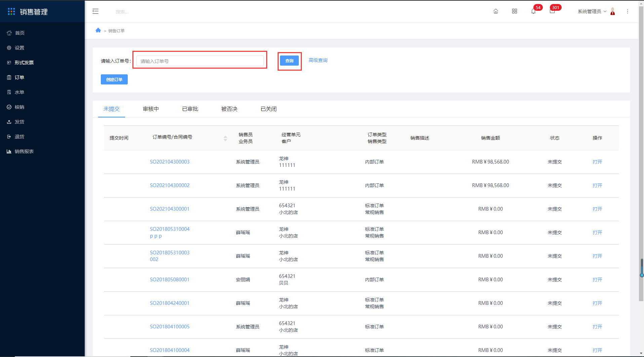The image size is (644, 357).
Task: Click 打开 for order SO201804240001
Action: (597, 303)
